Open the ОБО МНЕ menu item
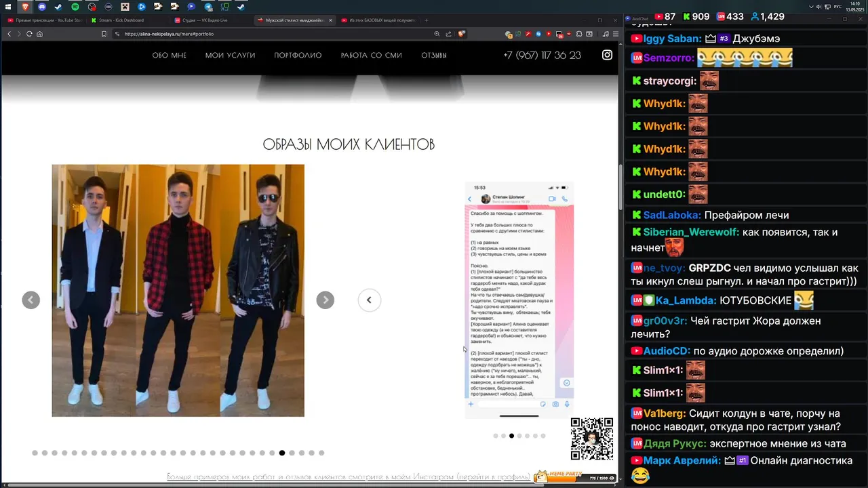This screenshot has width=868, height=488. tap(169, 56)
